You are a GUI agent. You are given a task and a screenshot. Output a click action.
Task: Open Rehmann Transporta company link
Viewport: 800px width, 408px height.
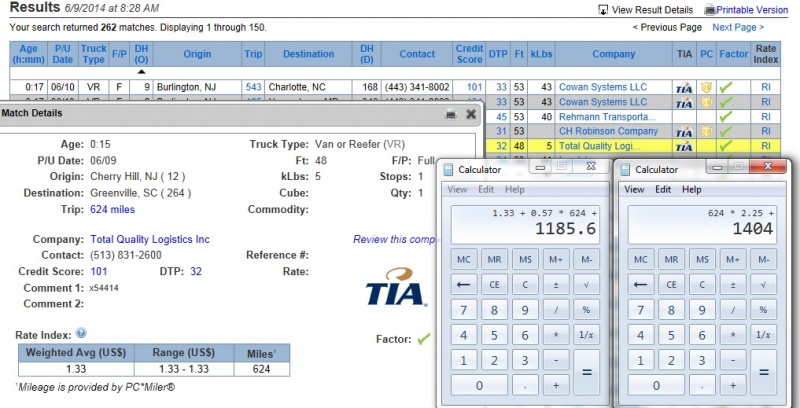tap(607, 117)
